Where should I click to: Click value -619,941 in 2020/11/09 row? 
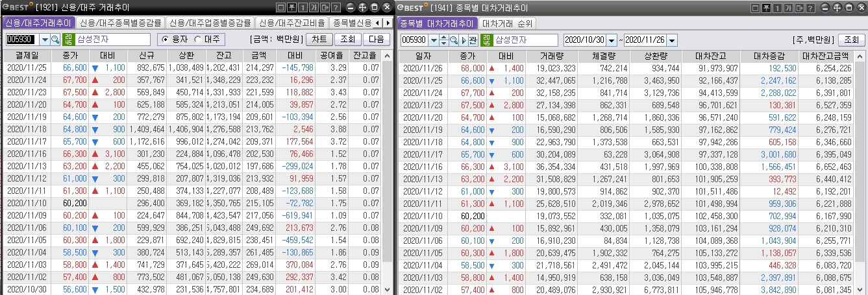[297, 215]
